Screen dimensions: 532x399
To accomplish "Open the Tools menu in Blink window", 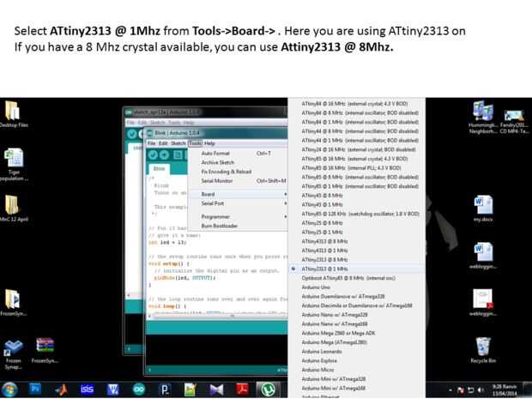I will pos(195,143).
